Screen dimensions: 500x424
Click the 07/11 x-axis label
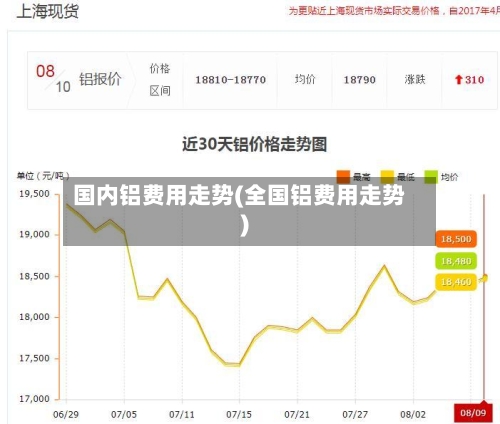click(x=182, y=415)
